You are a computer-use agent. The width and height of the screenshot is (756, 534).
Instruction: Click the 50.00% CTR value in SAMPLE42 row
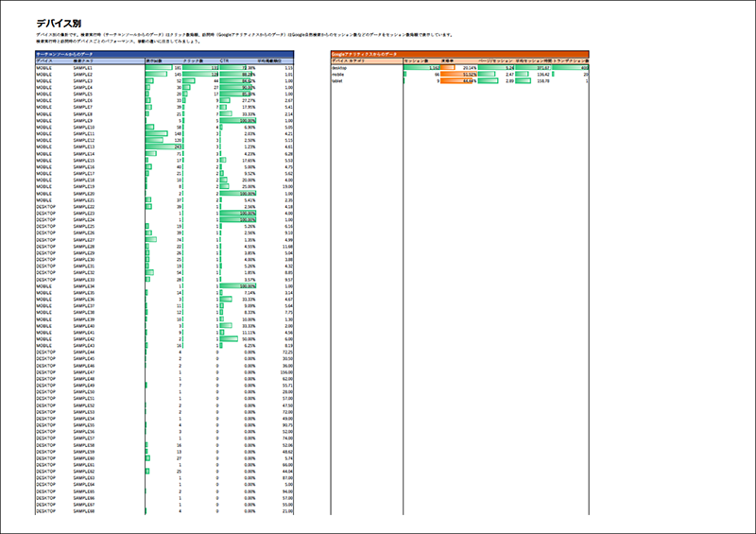pos(249,339)
